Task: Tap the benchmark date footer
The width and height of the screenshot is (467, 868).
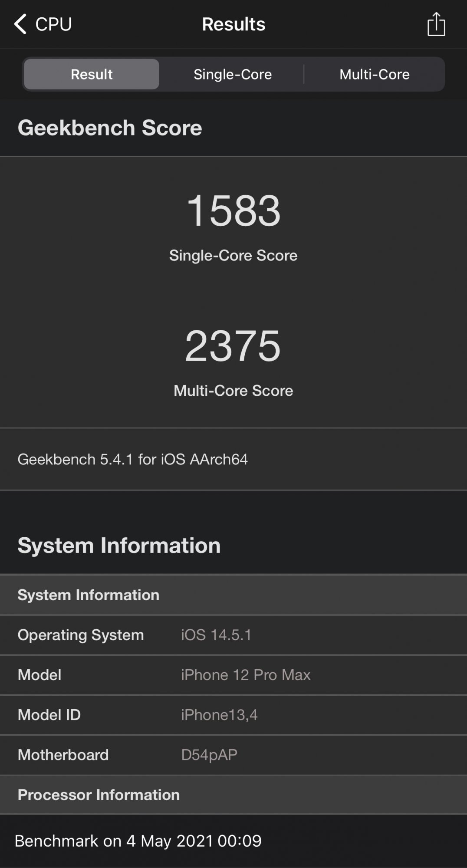Action: (138, 841)
